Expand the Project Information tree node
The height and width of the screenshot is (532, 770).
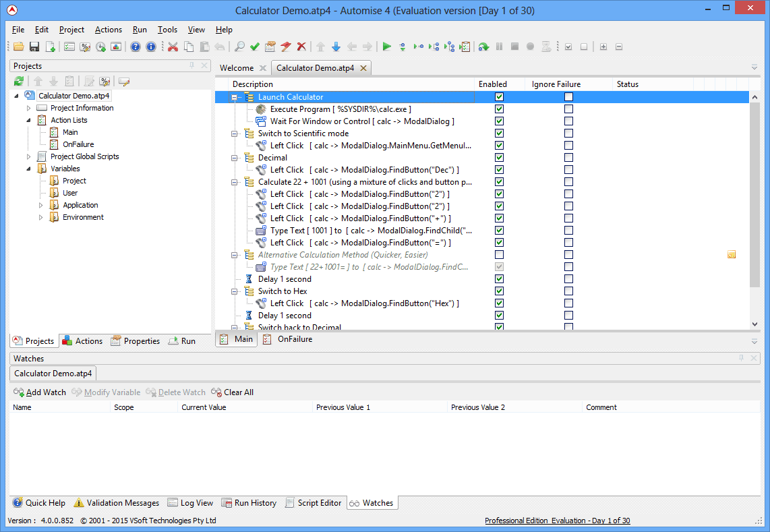click(x=28, y=108)
